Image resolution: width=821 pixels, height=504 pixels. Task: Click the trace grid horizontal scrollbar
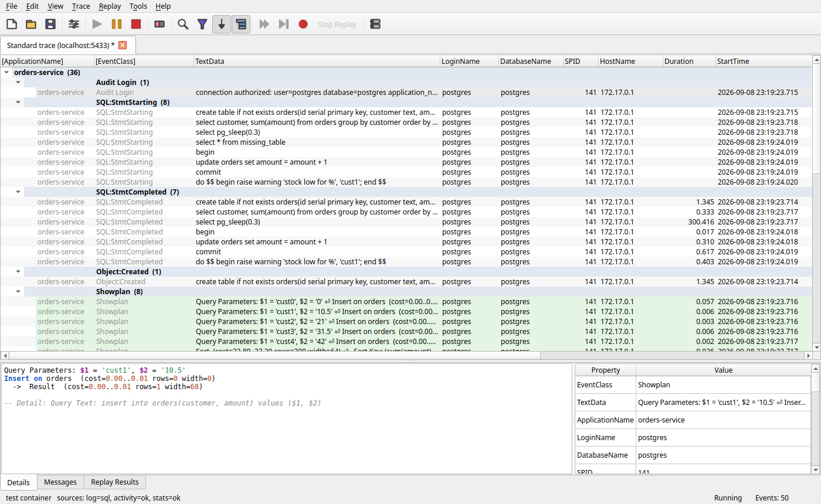coord(406,355)
